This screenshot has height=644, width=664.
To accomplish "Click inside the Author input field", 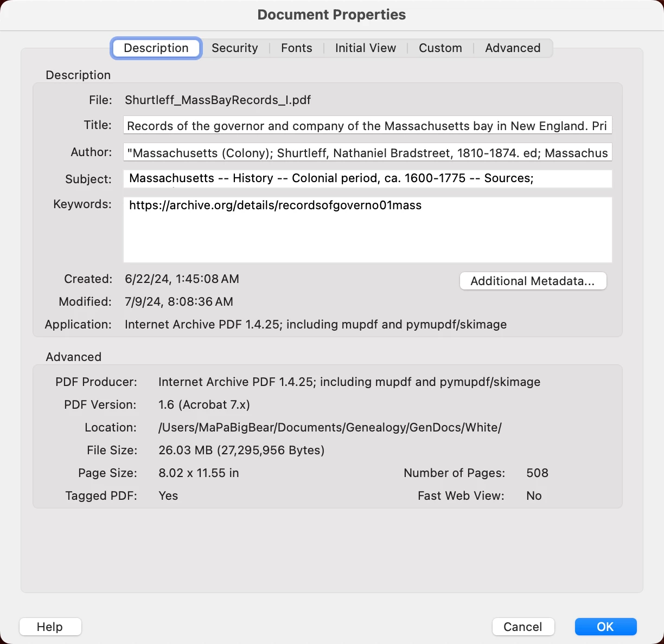I will (x=368, y=152).
